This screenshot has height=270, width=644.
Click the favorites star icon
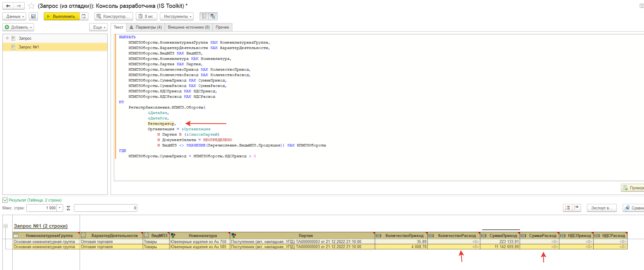pyautogui.click(x=31, y=6)
